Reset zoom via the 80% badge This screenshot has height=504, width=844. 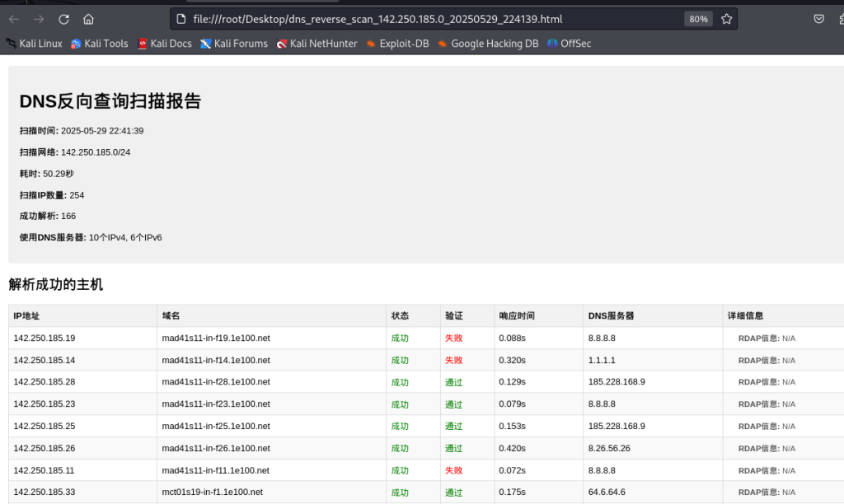pyautogui.click(x=697, y=19)
